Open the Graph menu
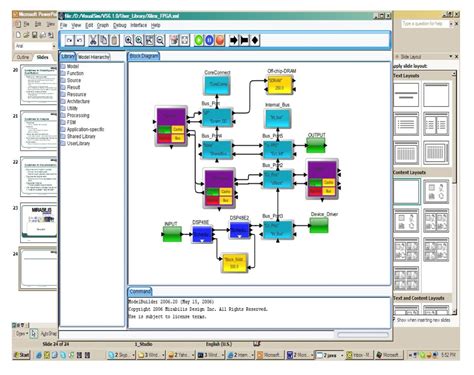The width and height of the screenshot is (474, 375). click(103, 25)
